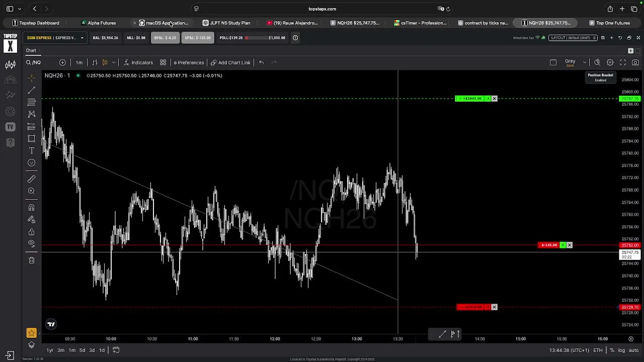Open the TV sidebar icon
Image resolution: width=644 pixels, height=362 pixels.
click(10, 127)
